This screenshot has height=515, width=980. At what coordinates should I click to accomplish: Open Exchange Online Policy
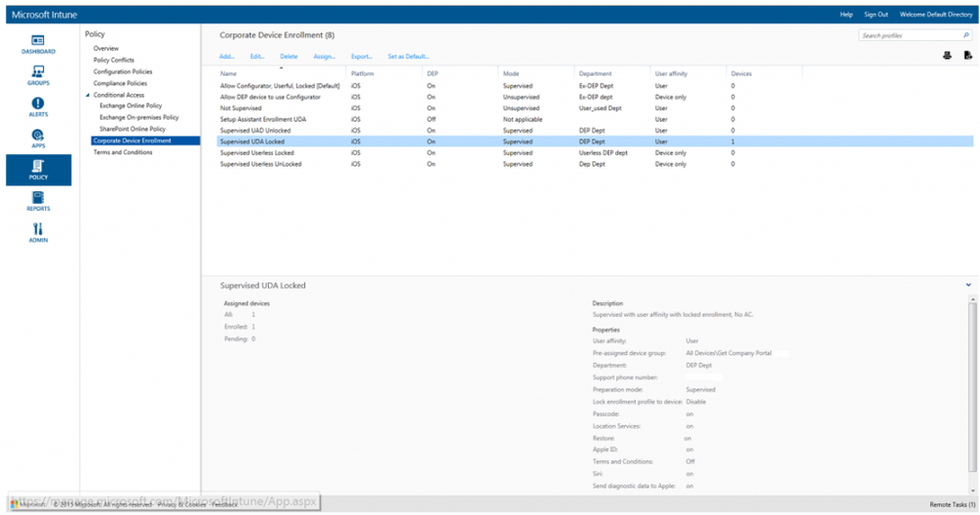pyautogui.click(x=130, y=106)
